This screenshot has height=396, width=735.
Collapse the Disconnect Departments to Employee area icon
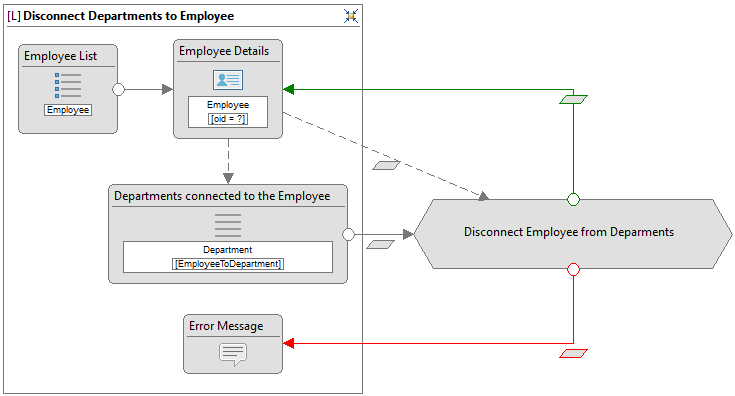[x=351, y=16]
